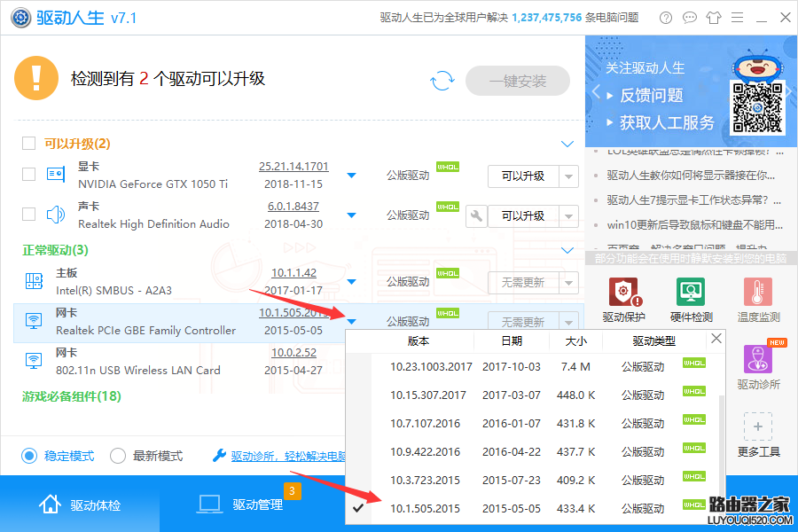Click the wrench icon beside Realtek audio

coord(476,216)
